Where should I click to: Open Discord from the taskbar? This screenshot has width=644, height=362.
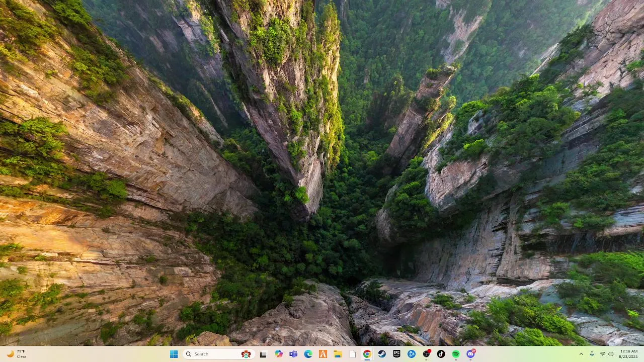pyautogui.click(x=471, y=354)
